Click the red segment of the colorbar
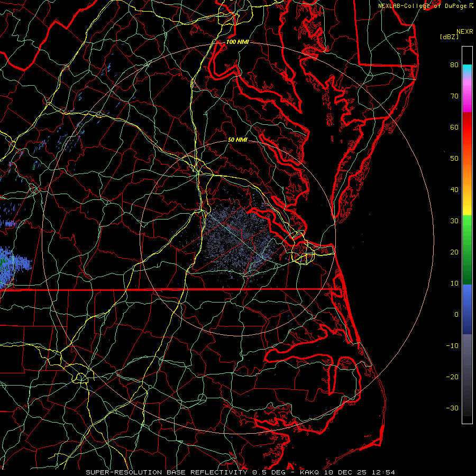476x476 pixels. tap(467, 127)
